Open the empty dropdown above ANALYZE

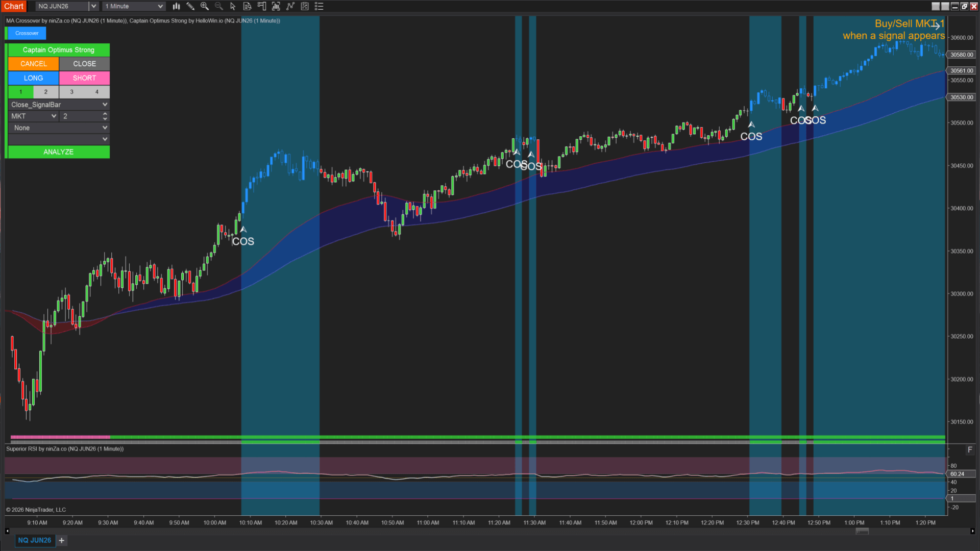point(59,139)
